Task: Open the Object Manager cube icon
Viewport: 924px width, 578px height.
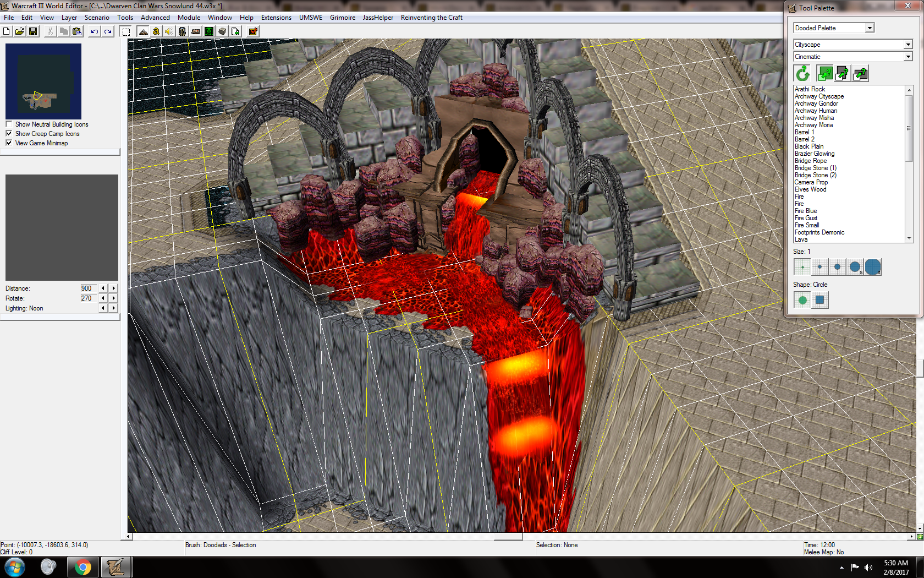Action: click(222, 31)
